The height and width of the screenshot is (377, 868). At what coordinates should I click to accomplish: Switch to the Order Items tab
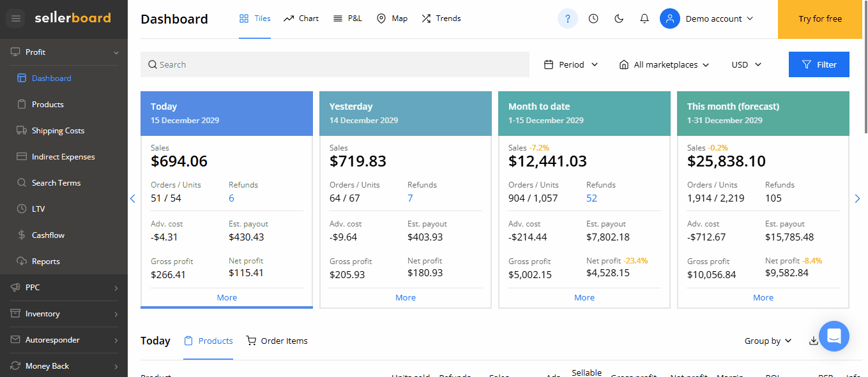277,341
